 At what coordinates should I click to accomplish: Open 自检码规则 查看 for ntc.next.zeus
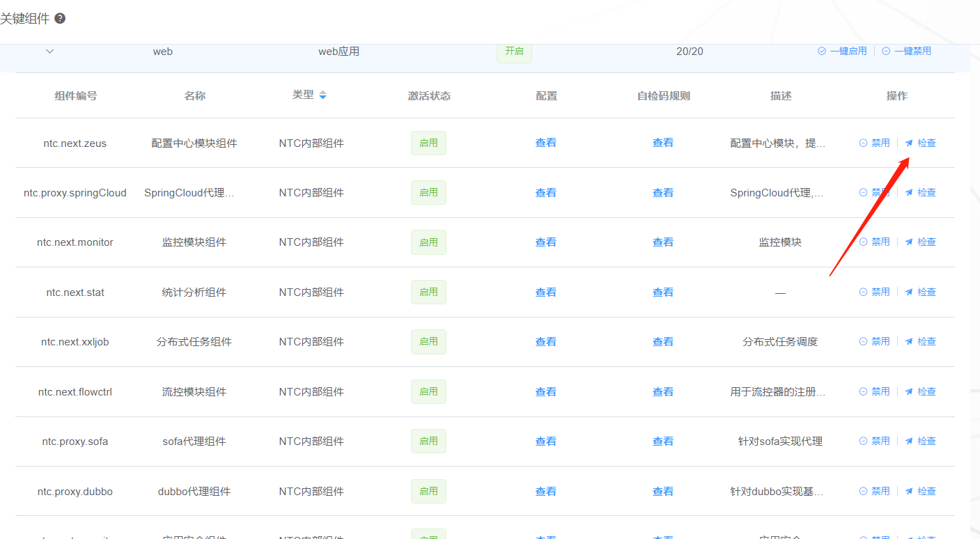(663, 143)
